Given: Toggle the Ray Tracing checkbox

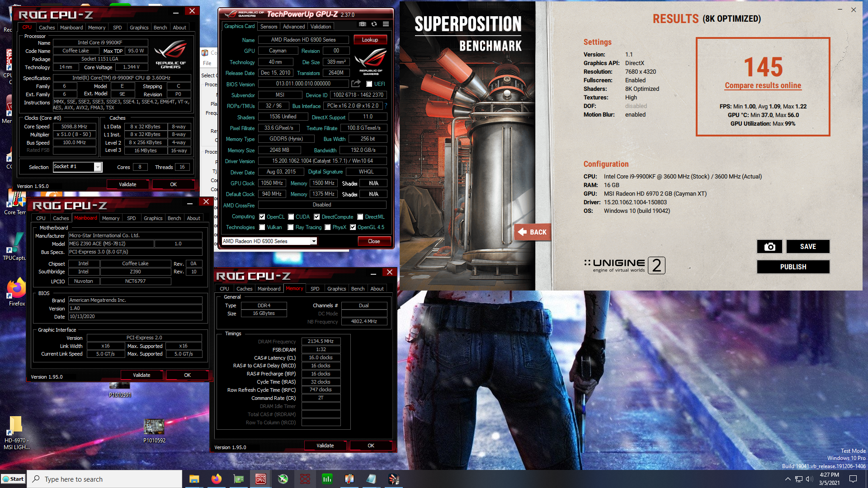Looking at the screenshot, I should coord(291,227).
